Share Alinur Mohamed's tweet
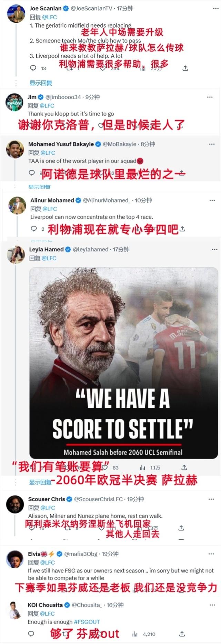The image size is (221, 644). tap(183, 229)
